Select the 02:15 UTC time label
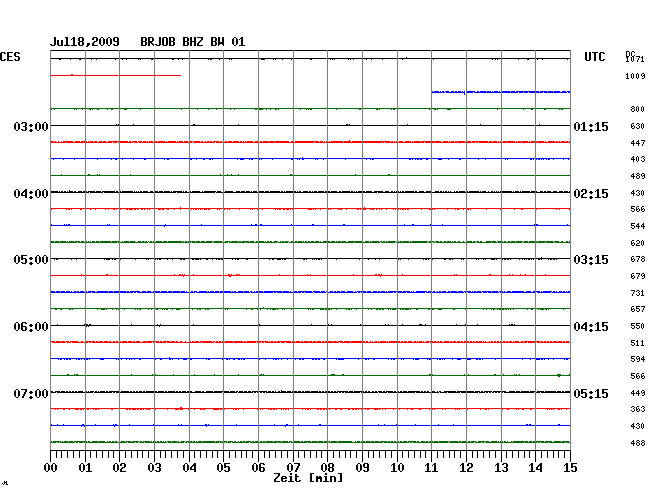This screenshot has width=650, height=494. click(591, 194)
